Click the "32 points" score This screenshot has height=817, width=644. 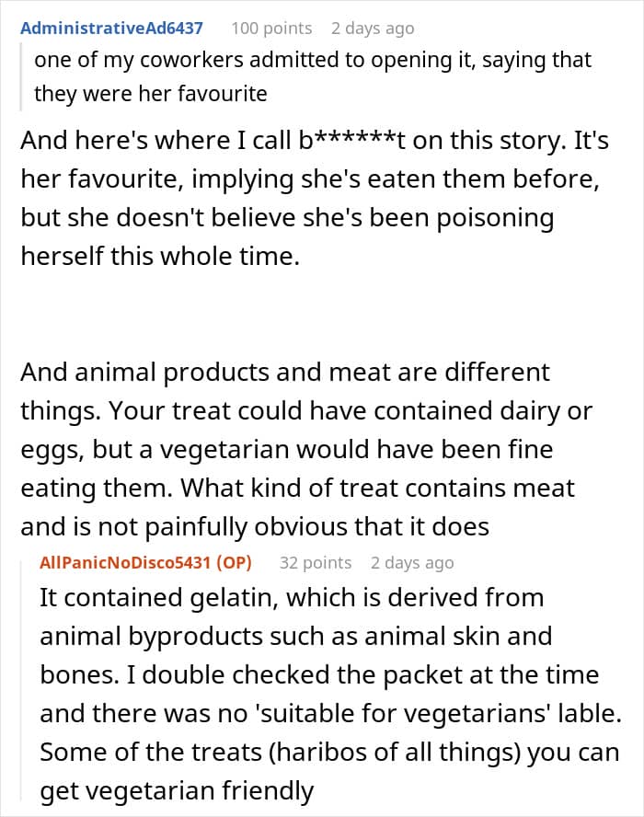(x=316, y=562)
